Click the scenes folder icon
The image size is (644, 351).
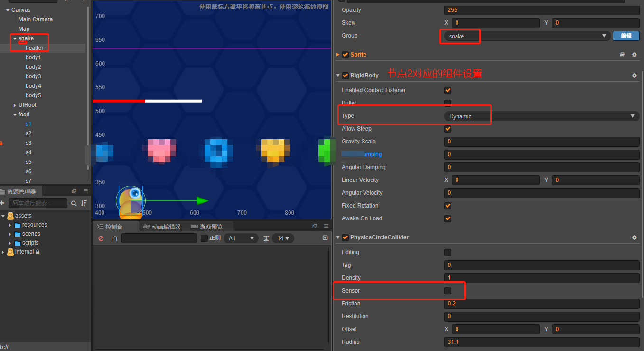18,234
